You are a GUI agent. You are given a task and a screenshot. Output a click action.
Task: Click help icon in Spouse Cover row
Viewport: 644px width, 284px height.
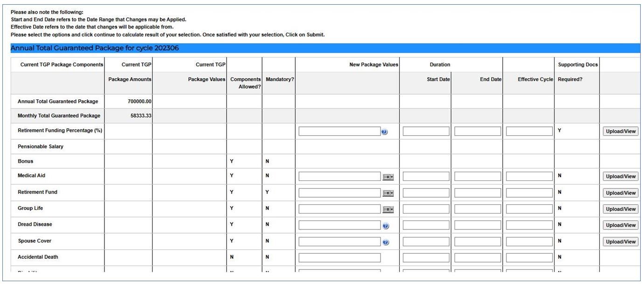(385, 242)
